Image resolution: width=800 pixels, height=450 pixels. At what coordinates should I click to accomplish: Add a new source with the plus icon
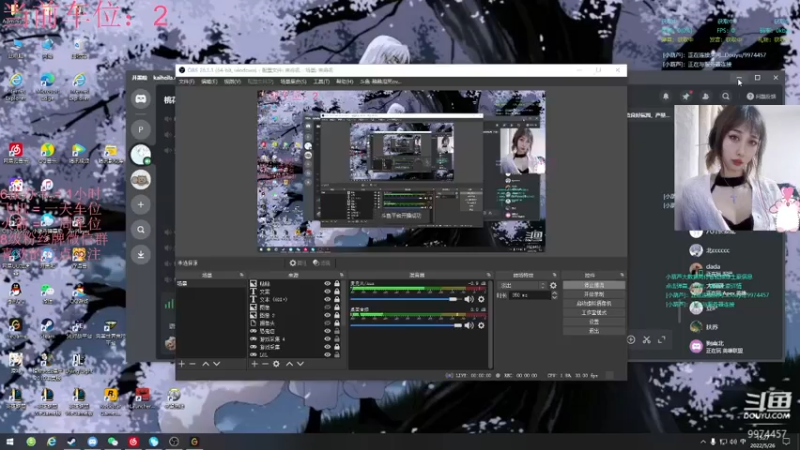click(x=254, y=364)
